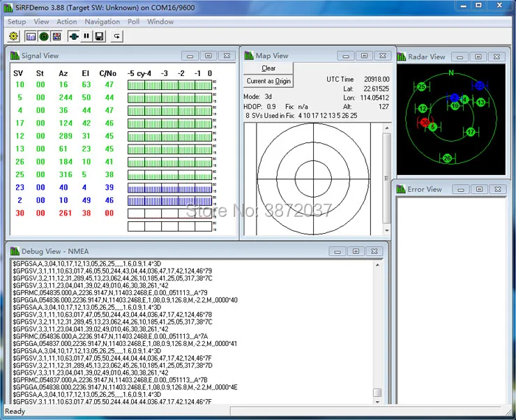Minimize the Error View panel

click(x=461, y=190)
